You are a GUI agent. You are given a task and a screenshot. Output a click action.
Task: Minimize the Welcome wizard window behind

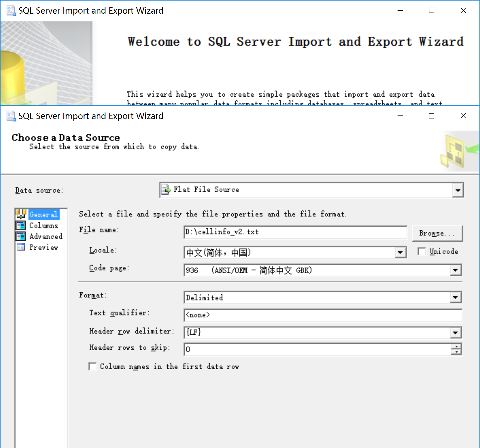click(x=400, y=11)
